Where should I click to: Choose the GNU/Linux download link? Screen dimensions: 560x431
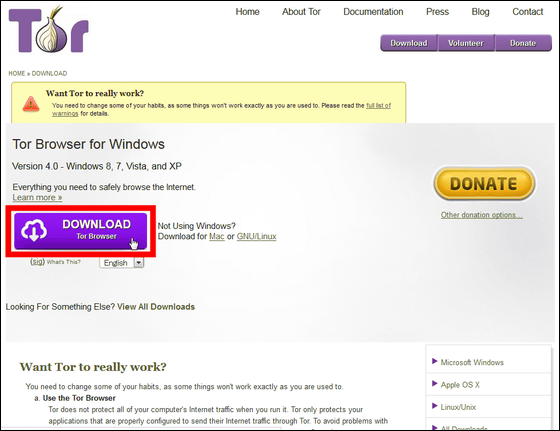click(256, 236)
